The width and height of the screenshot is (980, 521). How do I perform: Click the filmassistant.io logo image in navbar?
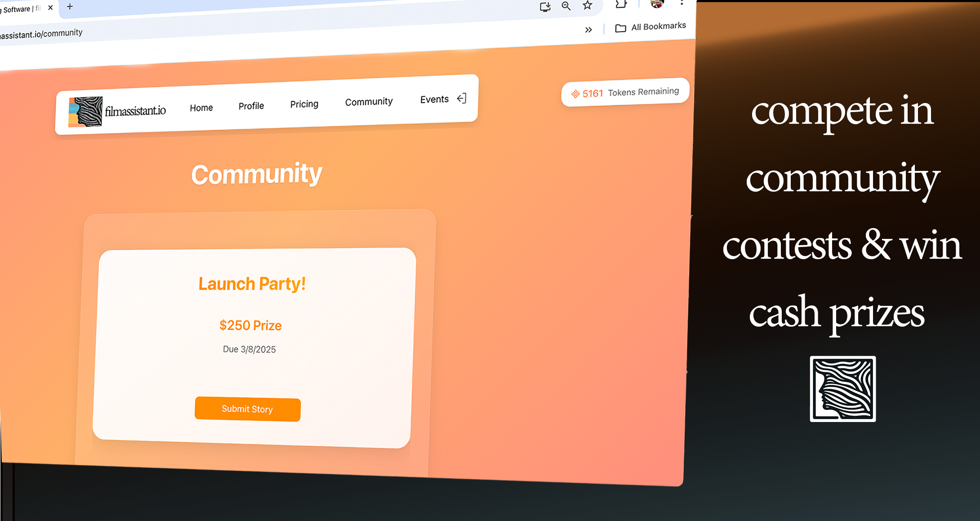(85, 112)
